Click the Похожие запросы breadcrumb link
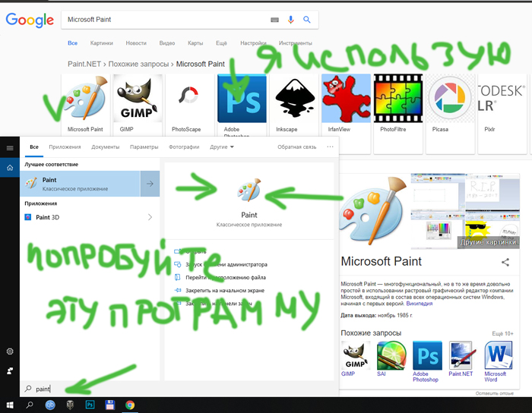The width and height of the screenshot is (532, 413). pyautogui.click(x=138, y=64)
